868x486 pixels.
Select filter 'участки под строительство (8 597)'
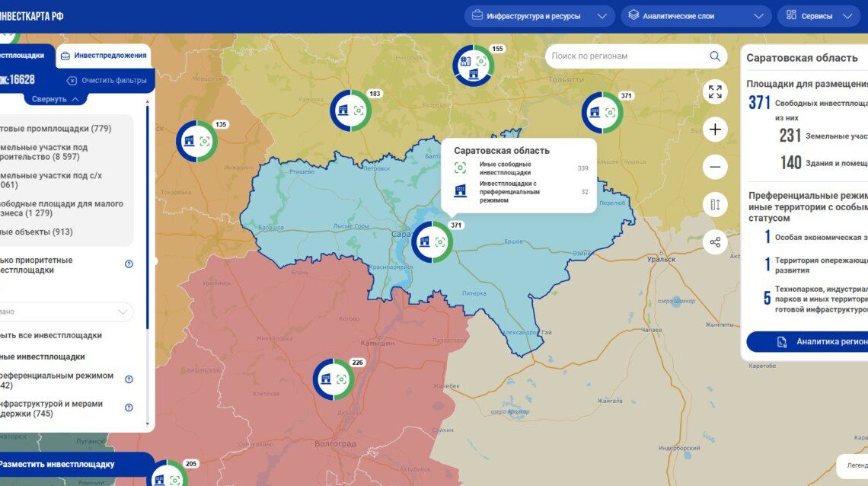(44, 152)
